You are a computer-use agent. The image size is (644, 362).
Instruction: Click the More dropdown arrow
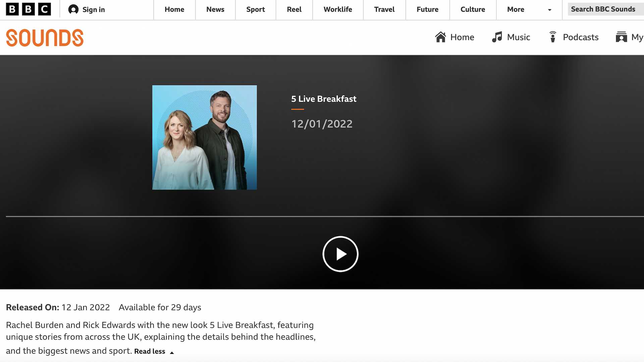click(x=549, y=10)
